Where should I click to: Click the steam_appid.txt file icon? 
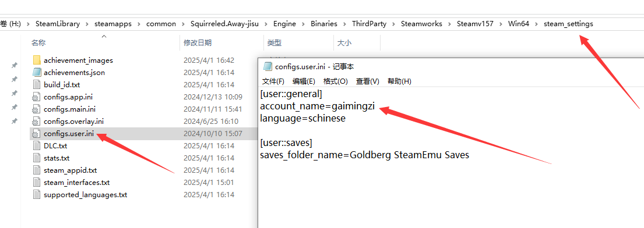[x=37, y=170]
